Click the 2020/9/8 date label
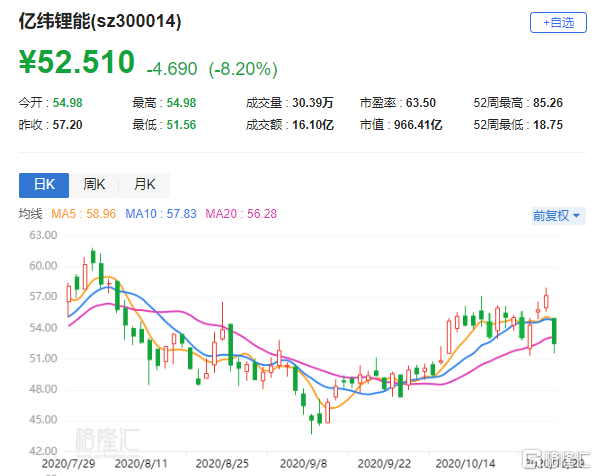597x476 pixels. tap(303, 464)
